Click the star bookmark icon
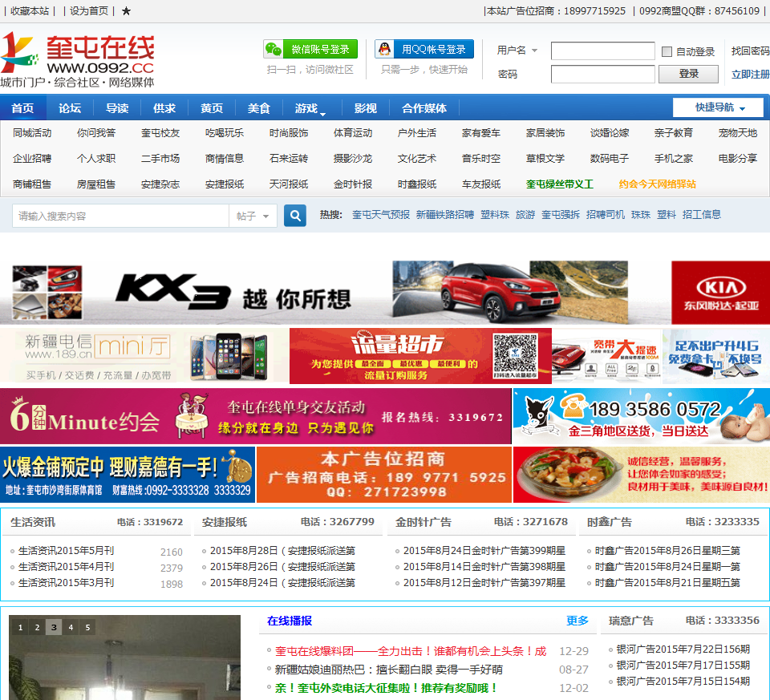 126,10
